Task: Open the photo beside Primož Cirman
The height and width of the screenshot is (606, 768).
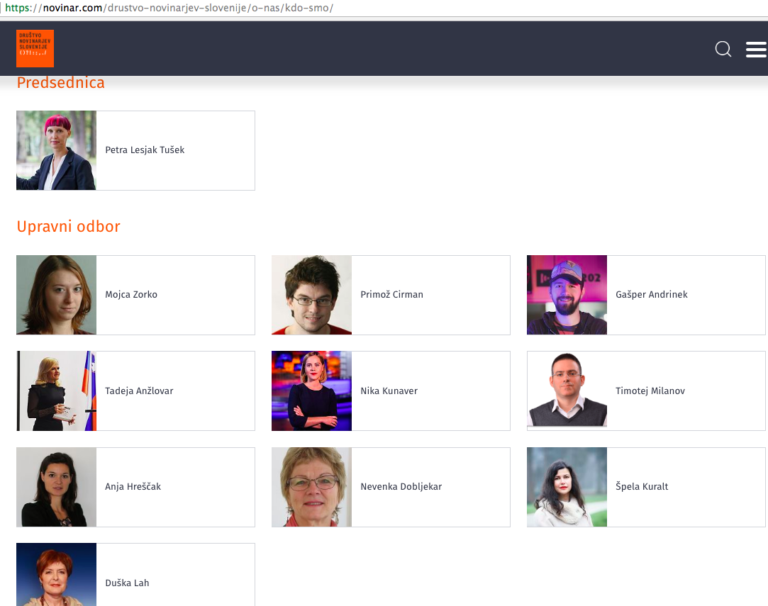Action: tap(312, 295)
